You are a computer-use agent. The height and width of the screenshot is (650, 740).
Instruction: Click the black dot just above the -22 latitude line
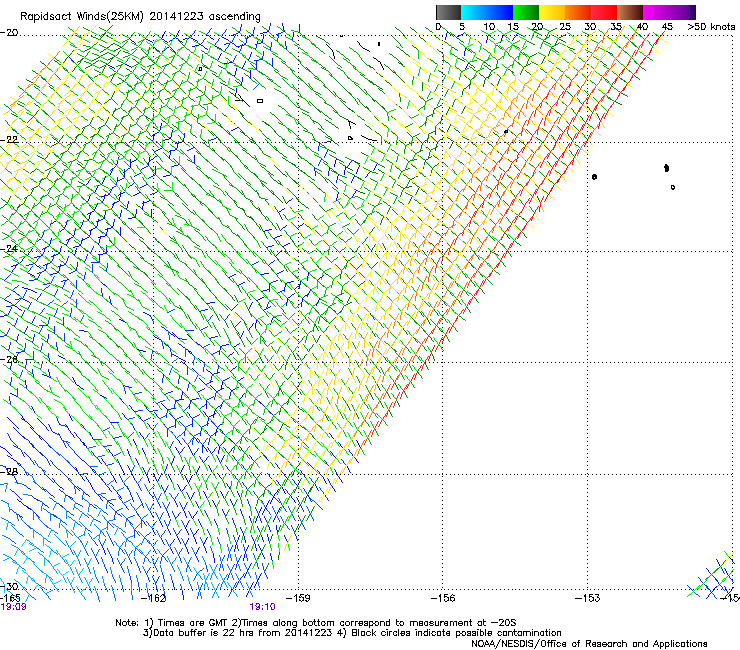pos(506,132)
